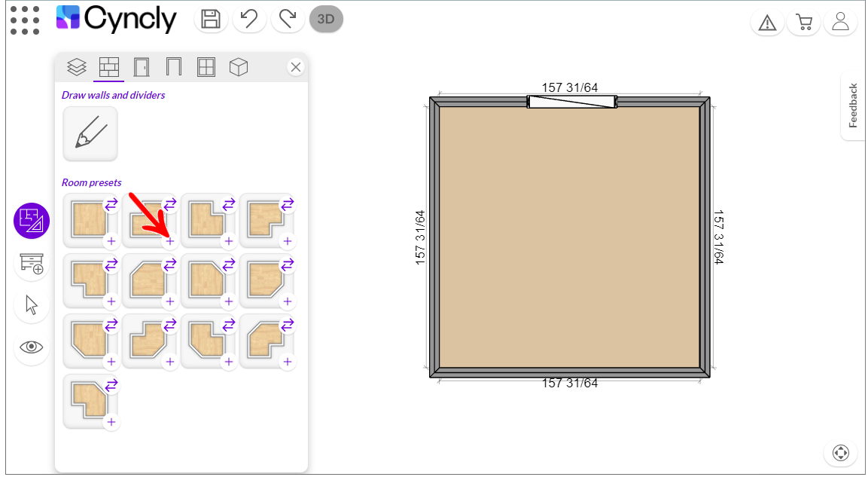This screenshot has height=480, width=868.
Task: Select the doors tab
Action: click(142, 68)
